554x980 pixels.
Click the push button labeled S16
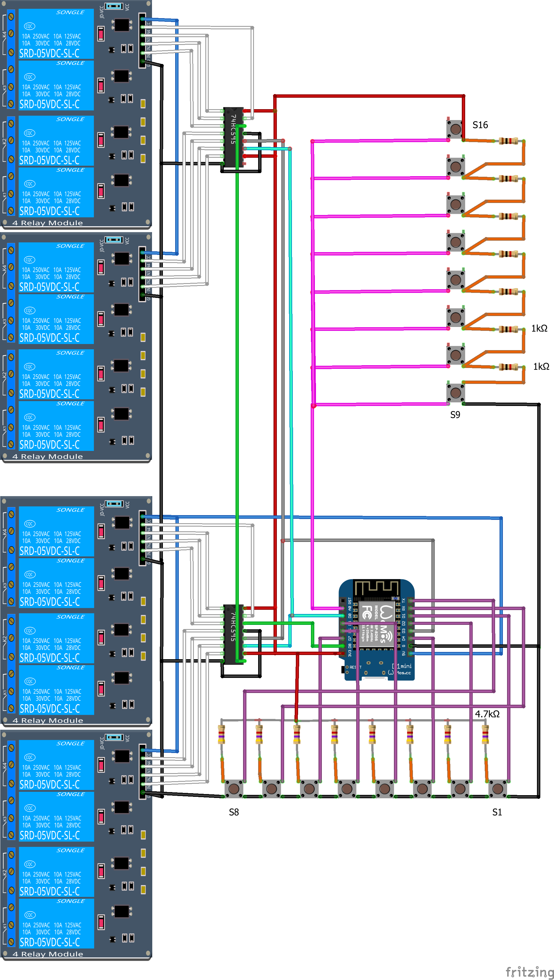point(455,129)
